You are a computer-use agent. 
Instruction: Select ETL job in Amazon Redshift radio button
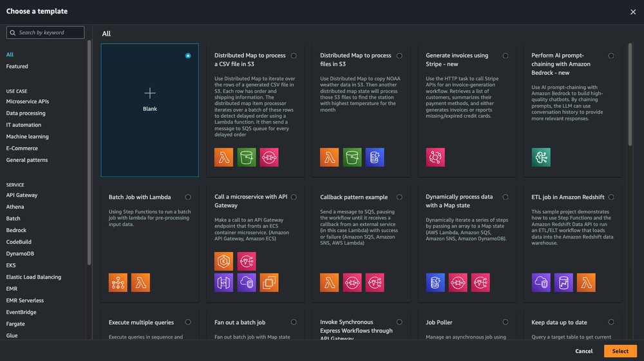click(x=611, y=197)
